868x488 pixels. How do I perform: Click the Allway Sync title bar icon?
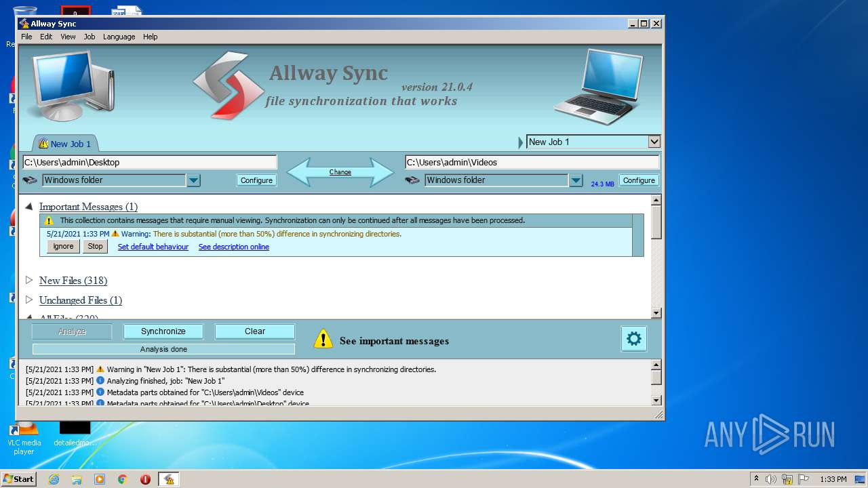[x=24, y=23]
